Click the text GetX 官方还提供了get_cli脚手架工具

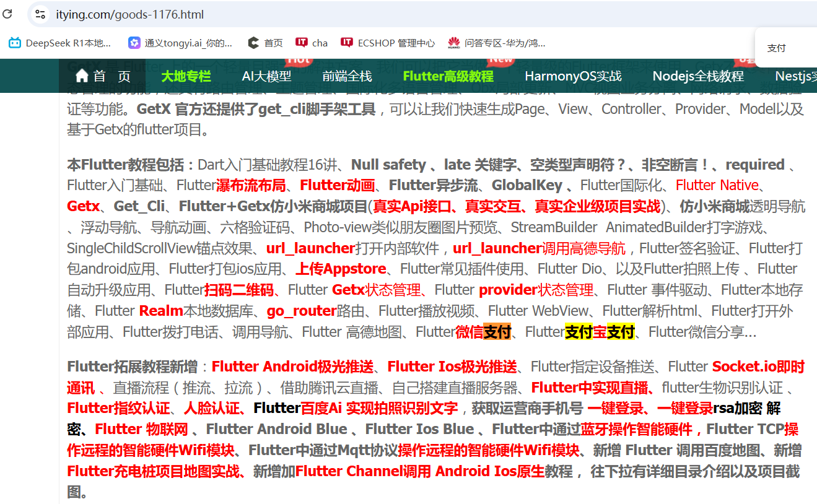coord(256,109)
